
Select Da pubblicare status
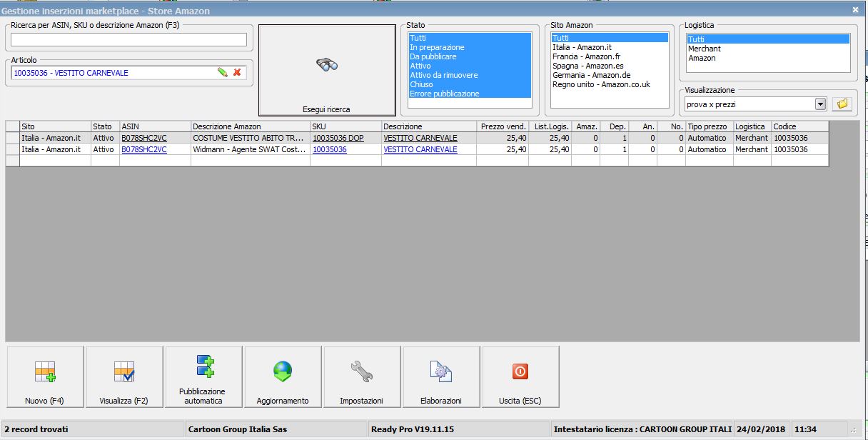click(470, 56)
